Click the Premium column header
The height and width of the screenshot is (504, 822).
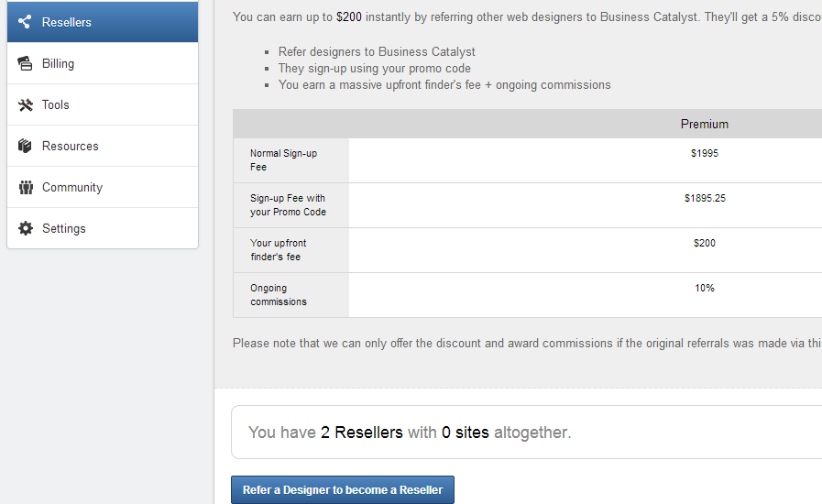(704, 124)
